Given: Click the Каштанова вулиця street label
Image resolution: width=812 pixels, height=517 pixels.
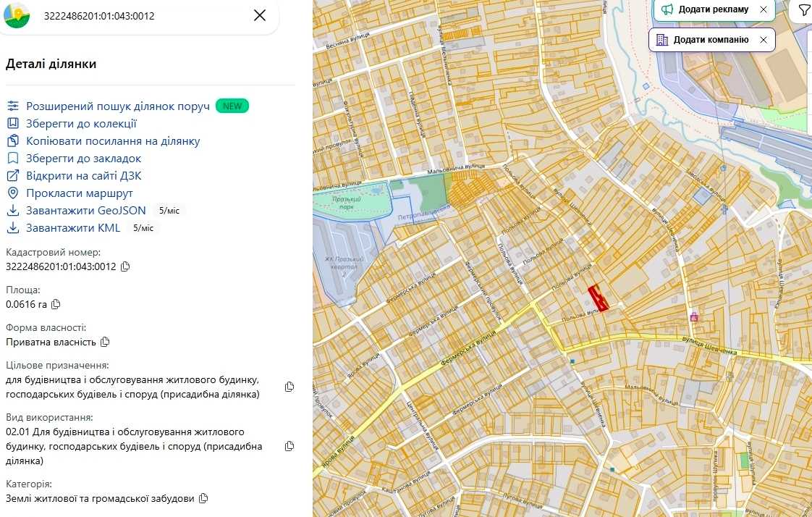Looking at the screenshot, I should (406, 483).
